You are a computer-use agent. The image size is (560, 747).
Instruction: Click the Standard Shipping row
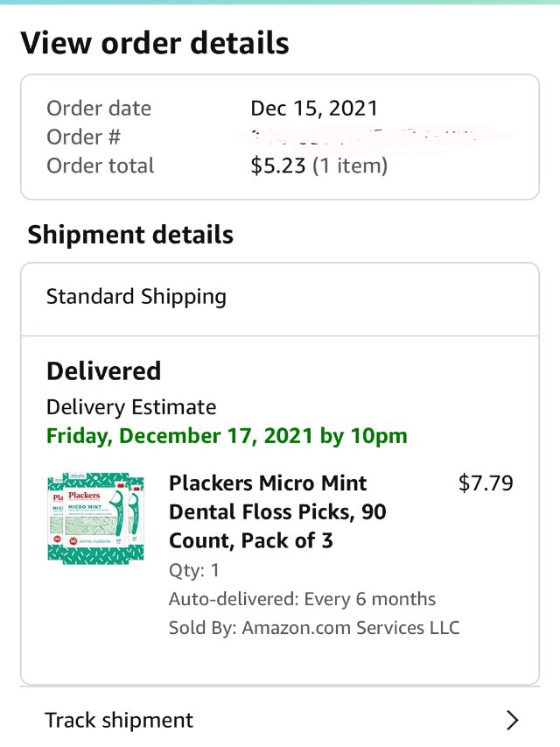click(136, 296)
